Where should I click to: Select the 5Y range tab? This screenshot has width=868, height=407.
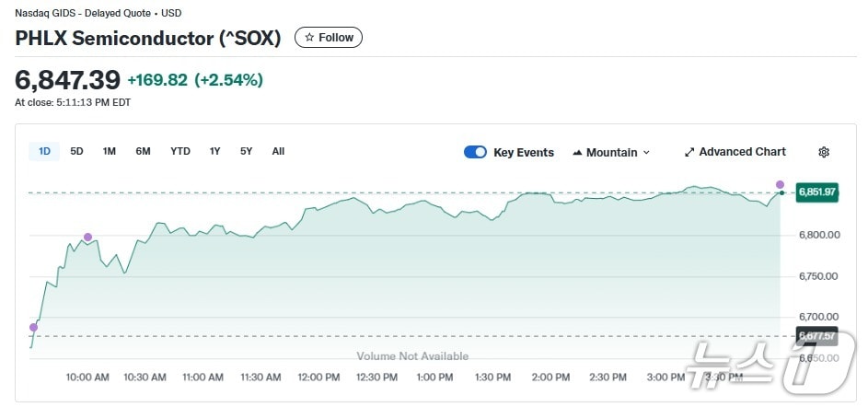[246, 151]
